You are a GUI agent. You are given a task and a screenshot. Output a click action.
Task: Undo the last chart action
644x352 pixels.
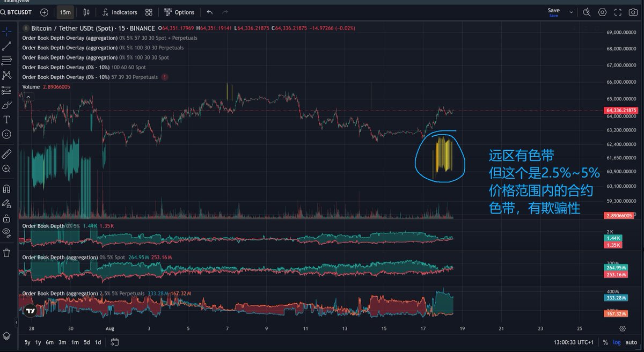coord(209,12)
